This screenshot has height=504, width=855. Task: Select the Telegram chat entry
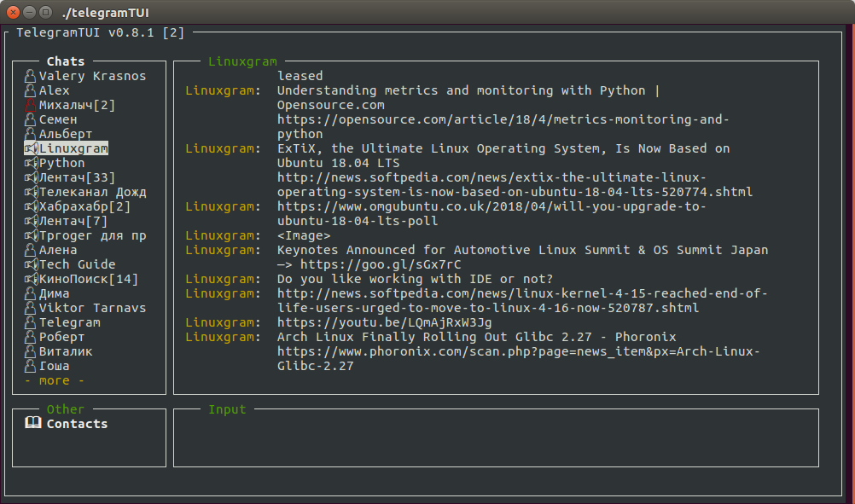[69, 322]
